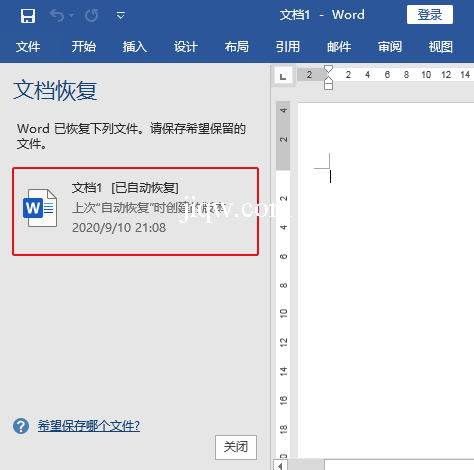Select the recovered 文档1 [已自动恢复] file entry

tap(135, 212)
